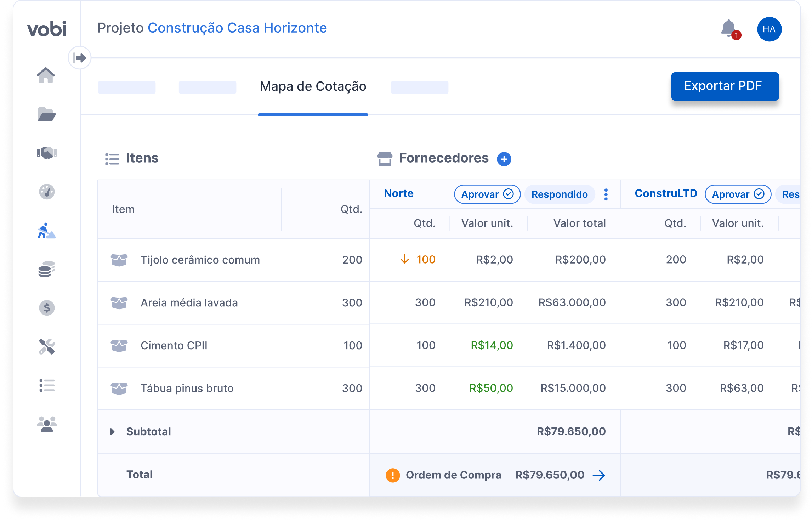Image resolution: width=812 pixels, height=521 pixels.
Task: Select the tools wrench sidebar icon
Action: (x=47, y=347)
